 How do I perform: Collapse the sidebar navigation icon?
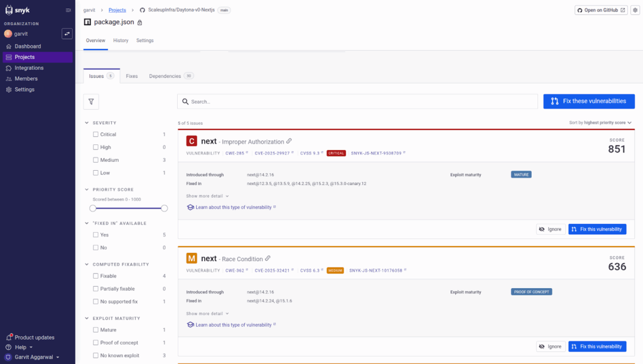click(68, 10)
